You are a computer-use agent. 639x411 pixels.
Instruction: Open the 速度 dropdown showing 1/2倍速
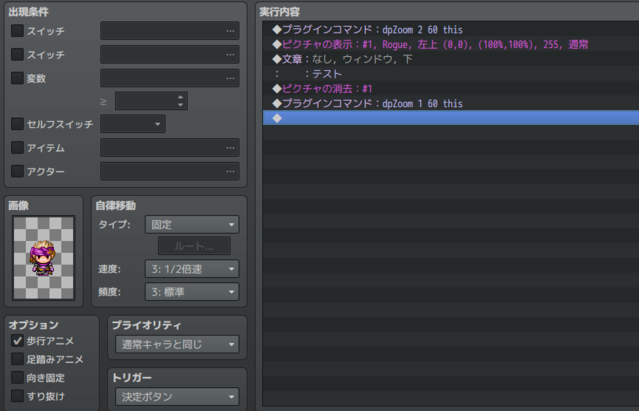tap(192, 269)
